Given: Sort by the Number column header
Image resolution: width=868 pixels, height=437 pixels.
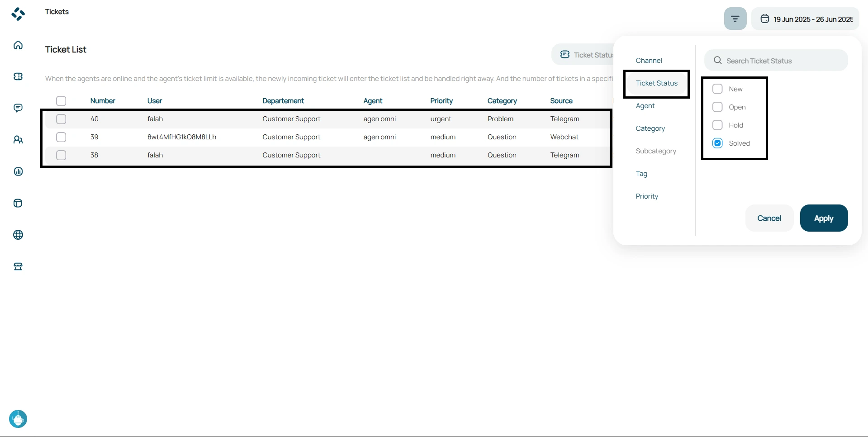Looking at the screenshot, I should point(103,101).
